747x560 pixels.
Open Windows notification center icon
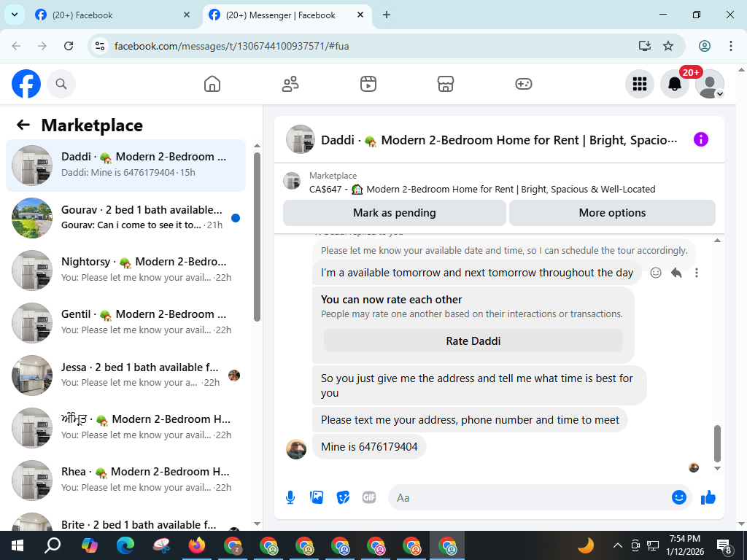(x=724, y=545)
